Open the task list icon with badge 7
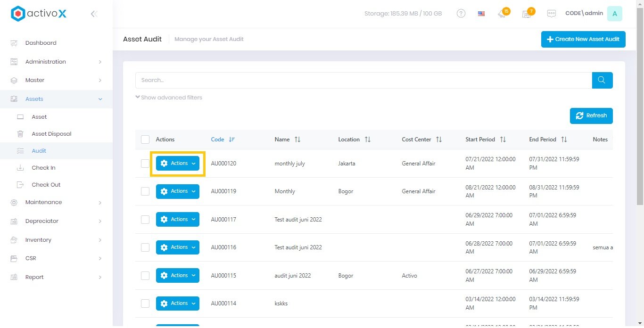The image size is (644, 328). [x=527, y=14]
